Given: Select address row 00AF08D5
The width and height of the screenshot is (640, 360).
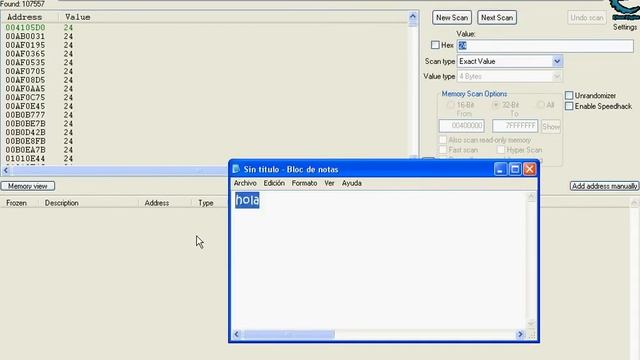Looking at the screenshot, I should pos(25,80).
